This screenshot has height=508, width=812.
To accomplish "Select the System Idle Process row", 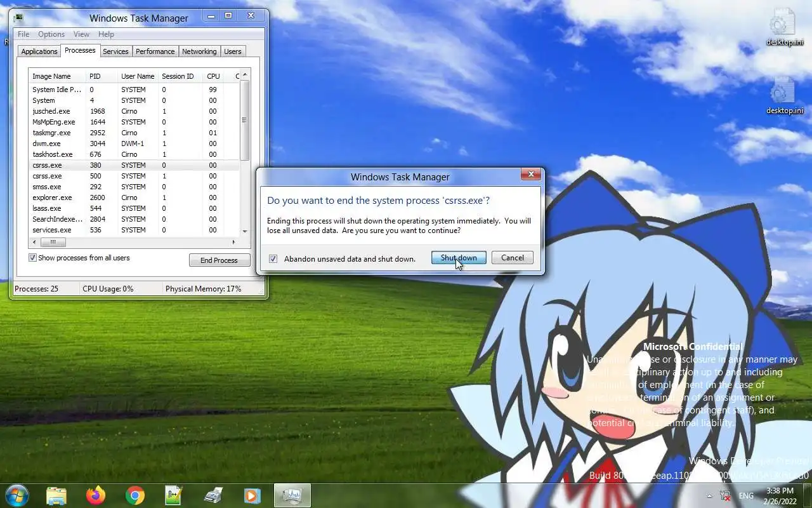I will click(x=134, y=90).
